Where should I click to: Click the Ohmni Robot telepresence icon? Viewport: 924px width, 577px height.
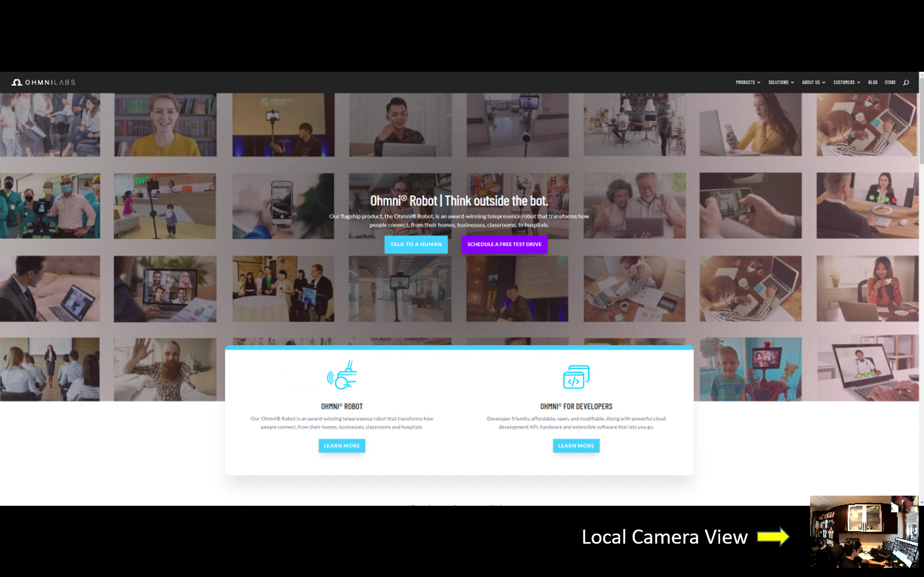342,375
